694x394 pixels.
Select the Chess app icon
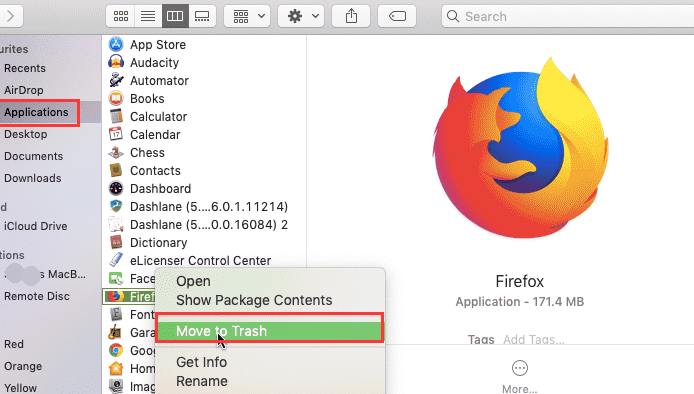[x=116, y=152]
